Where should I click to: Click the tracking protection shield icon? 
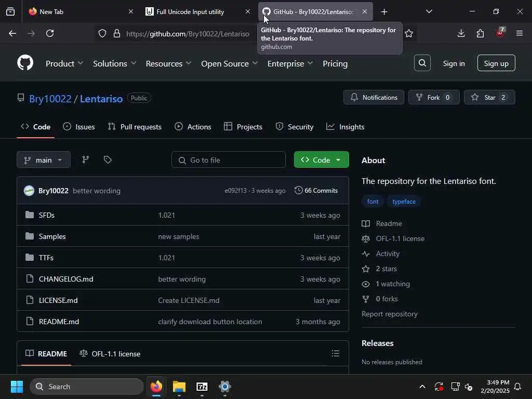click(102, 33)
